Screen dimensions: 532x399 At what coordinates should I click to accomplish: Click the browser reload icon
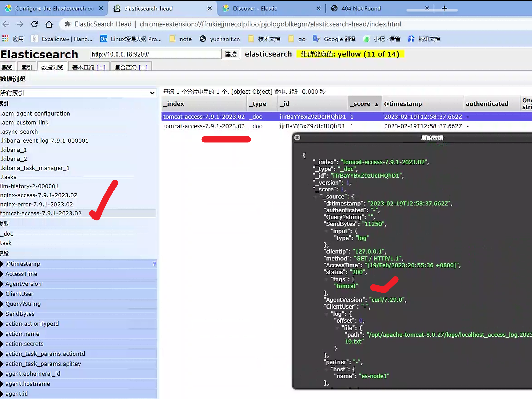35,24
